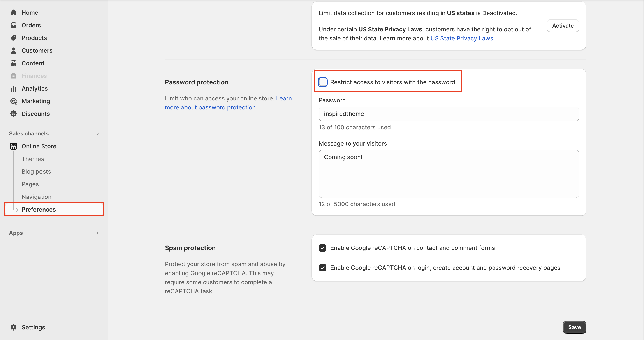Expand the Sales channels chevron
The height and width of the screenshot is (340, 644).
point(97,134)
